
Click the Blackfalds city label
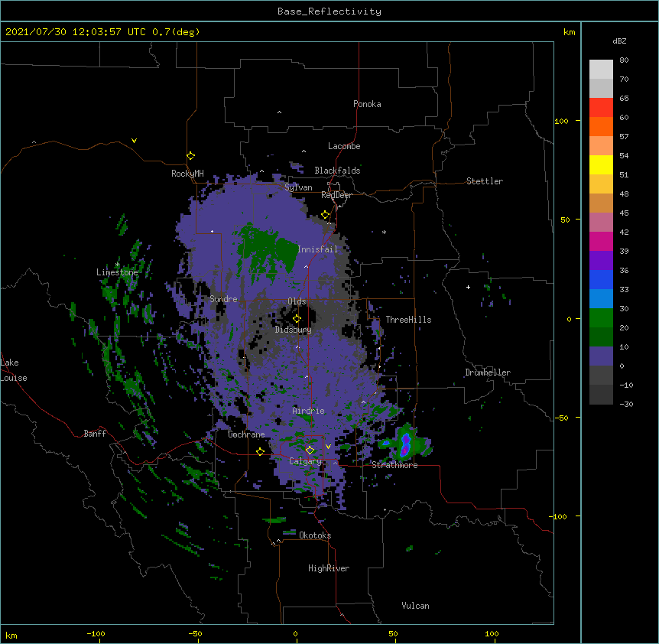pos(337,171)
